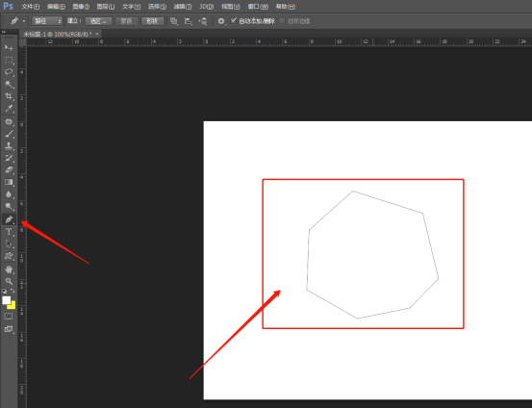Viewport: 532px width, 408px height.
Task: Click the 形状 button
Action: (x=152, y=21)
